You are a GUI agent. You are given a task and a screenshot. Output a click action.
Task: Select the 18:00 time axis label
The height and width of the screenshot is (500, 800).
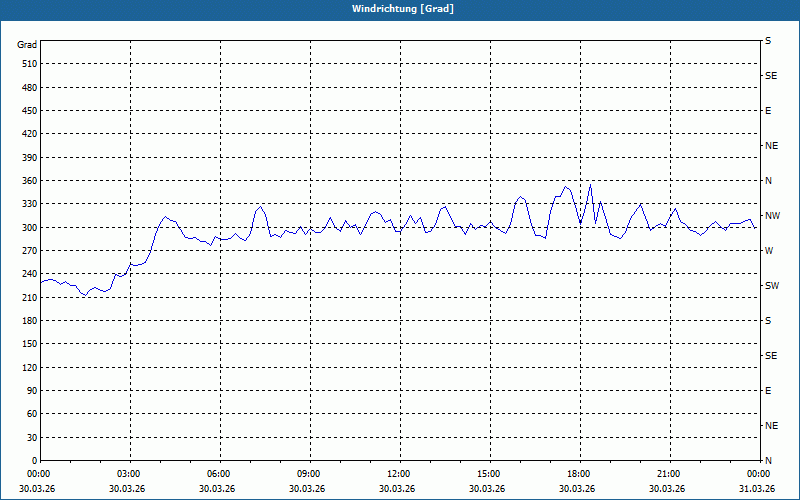579,474
